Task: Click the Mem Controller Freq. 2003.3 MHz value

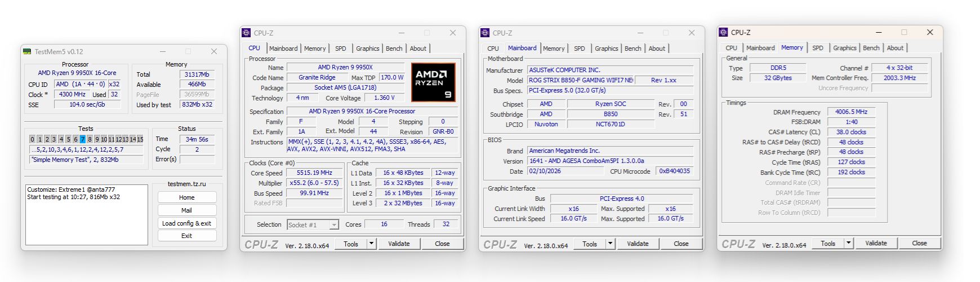Action: click(899, 78)
